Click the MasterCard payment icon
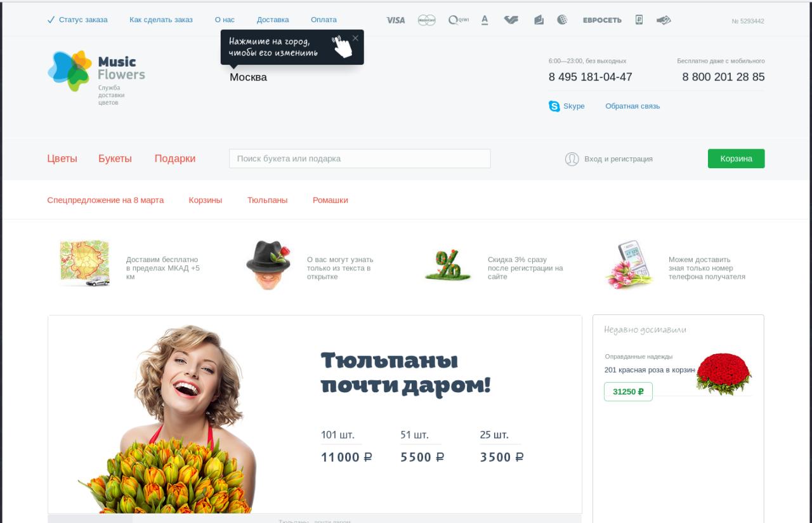The height and width of the screenshot is (523, 812). (x=427, y=20)
